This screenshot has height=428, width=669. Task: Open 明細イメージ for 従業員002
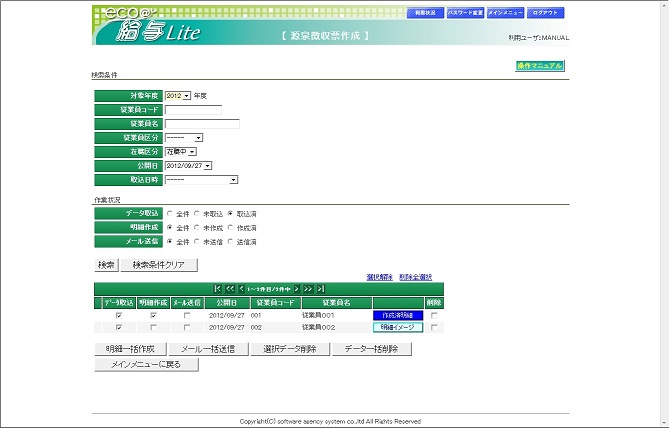click(x=397, y=327)
